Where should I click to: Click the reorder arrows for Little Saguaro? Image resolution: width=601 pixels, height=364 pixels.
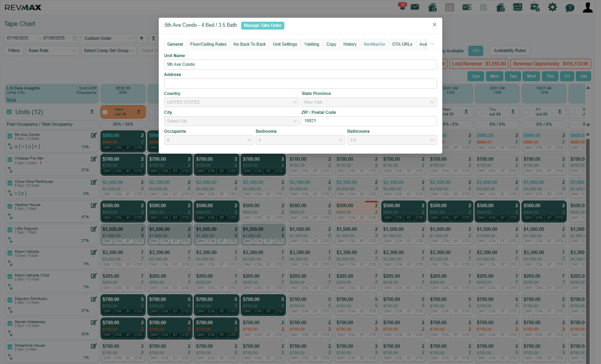10,240
